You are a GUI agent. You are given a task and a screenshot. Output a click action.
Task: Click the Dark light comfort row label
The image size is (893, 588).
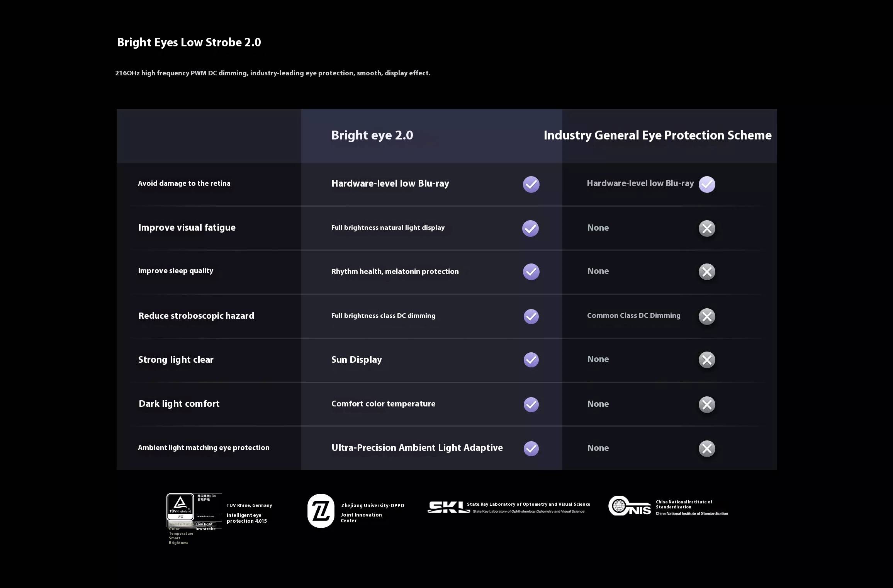tap(179, 404)
